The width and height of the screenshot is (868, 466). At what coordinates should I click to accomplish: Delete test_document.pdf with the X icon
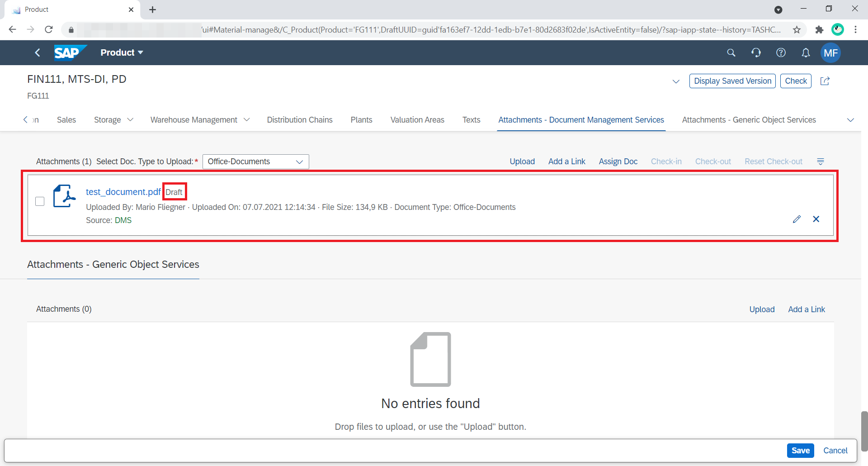(x=816, y=219)
